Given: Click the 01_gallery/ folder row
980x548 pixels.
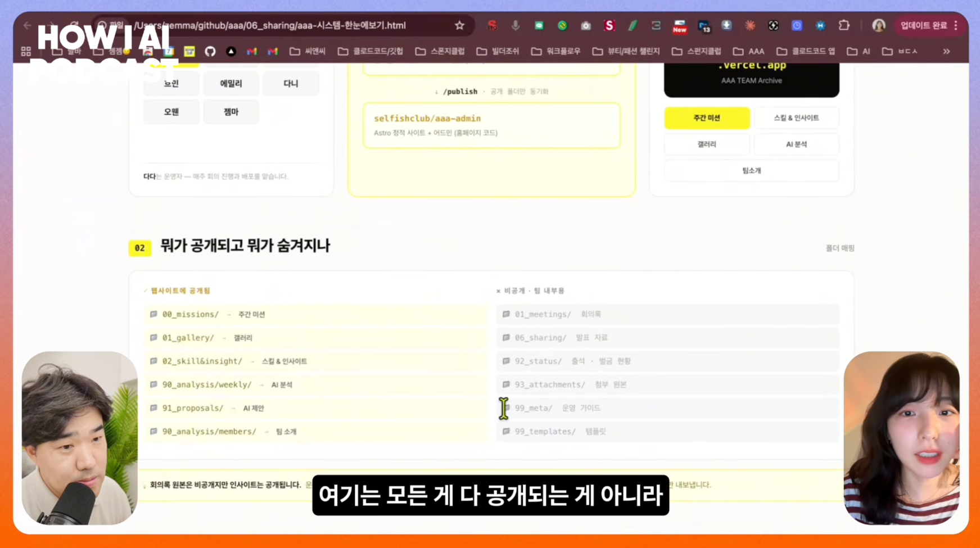Looking at the screenshot, I should [316, 338].
